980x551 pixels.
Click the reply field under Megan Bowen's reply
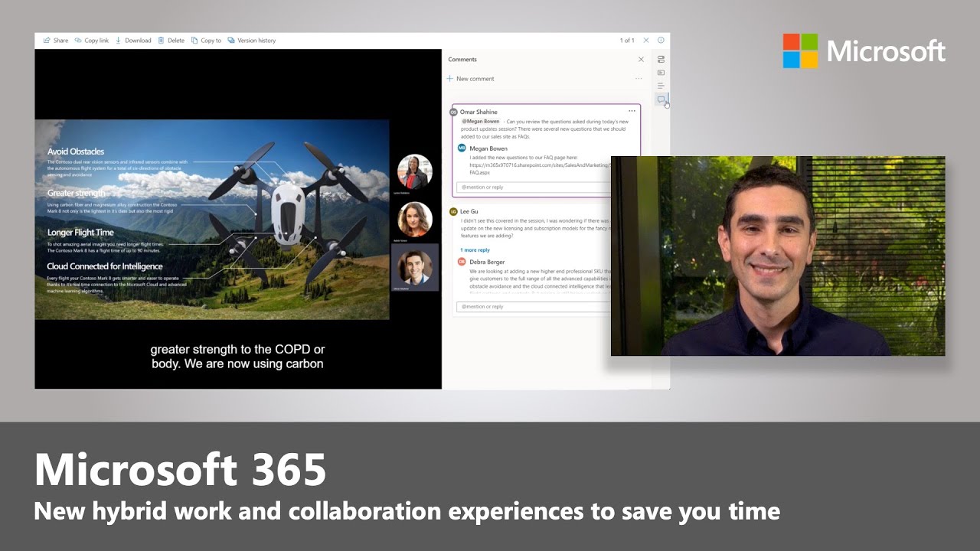[x=533, y=187]
